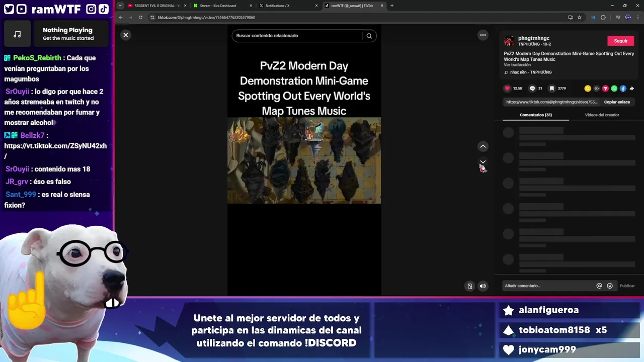Click the Bellzk7 vt.tiktok.com chat link
Image resolution: width=644 pixels, height=362 pixels.
click(x=55, y=151)
